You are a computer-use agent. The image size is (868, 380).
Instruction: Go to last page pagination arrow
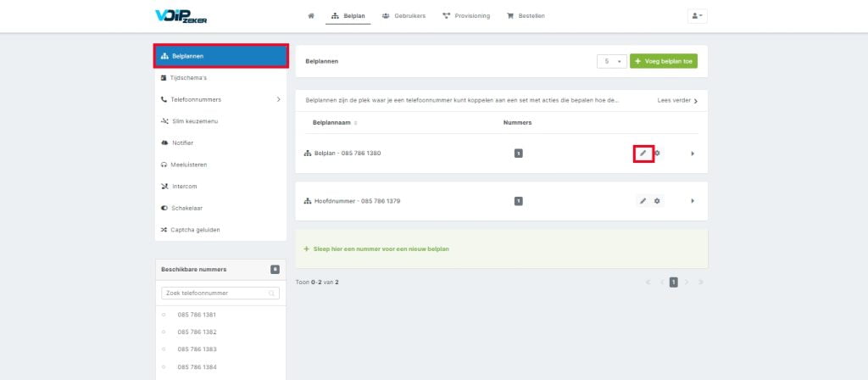(701, 282)
